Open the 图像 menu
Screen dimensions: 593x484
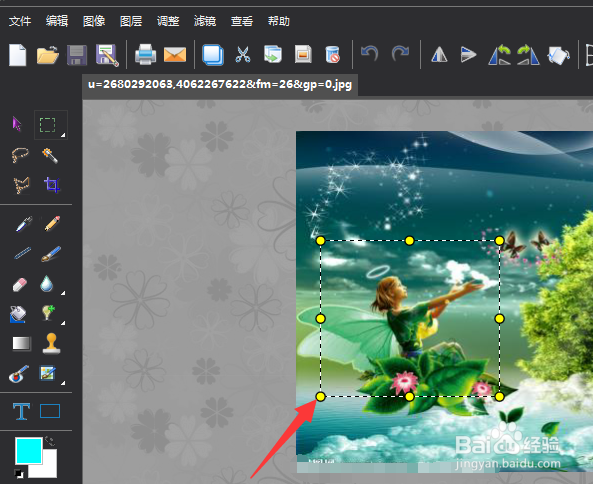coord(94,21)
